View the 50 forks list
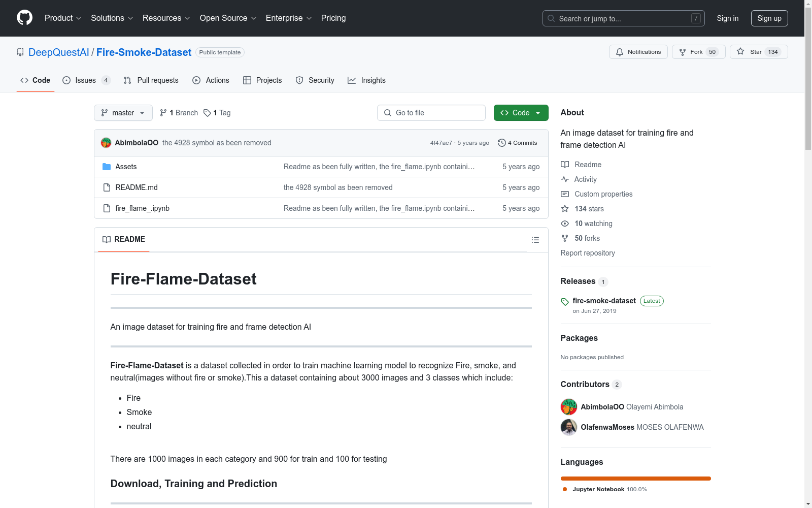Image resolution: width=812 pixels, height=508 pixels. [581, 238]
